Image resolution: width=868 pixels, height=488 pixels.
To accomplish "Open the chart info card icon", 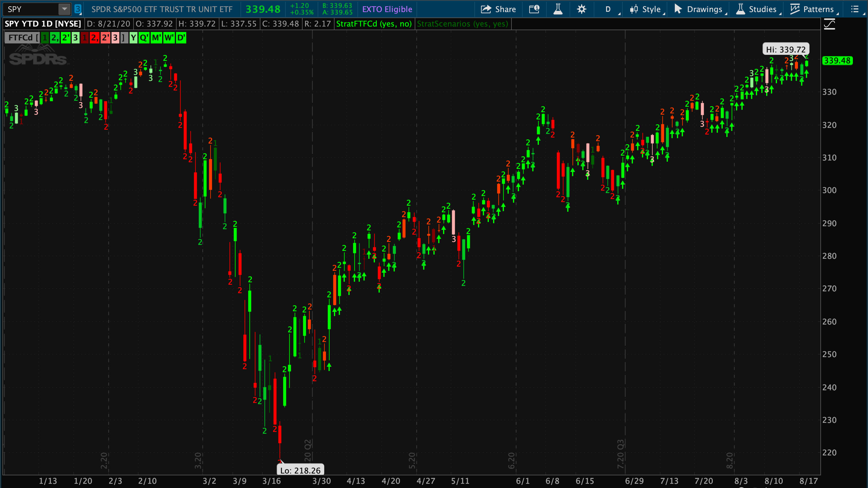I will (534, 9).
